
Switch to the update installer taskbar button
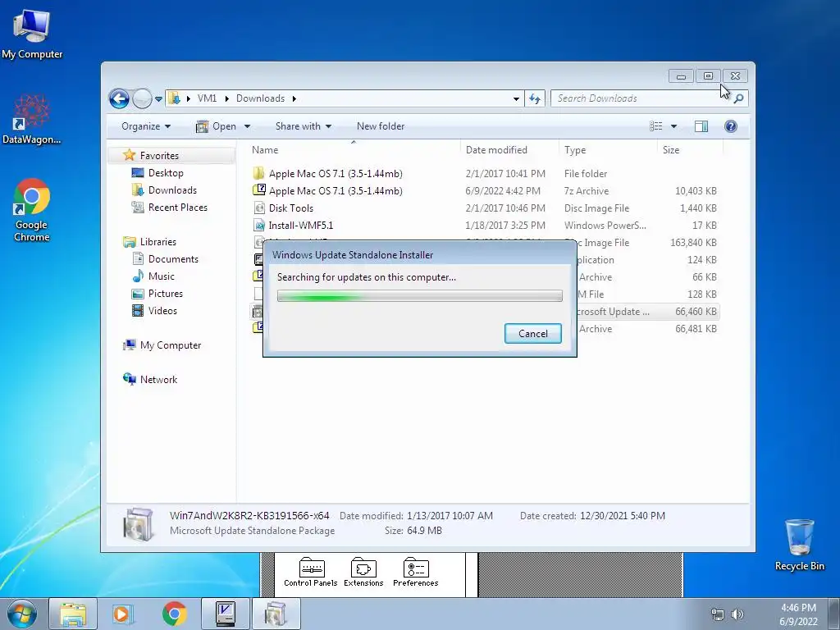(x=276, y=614)
